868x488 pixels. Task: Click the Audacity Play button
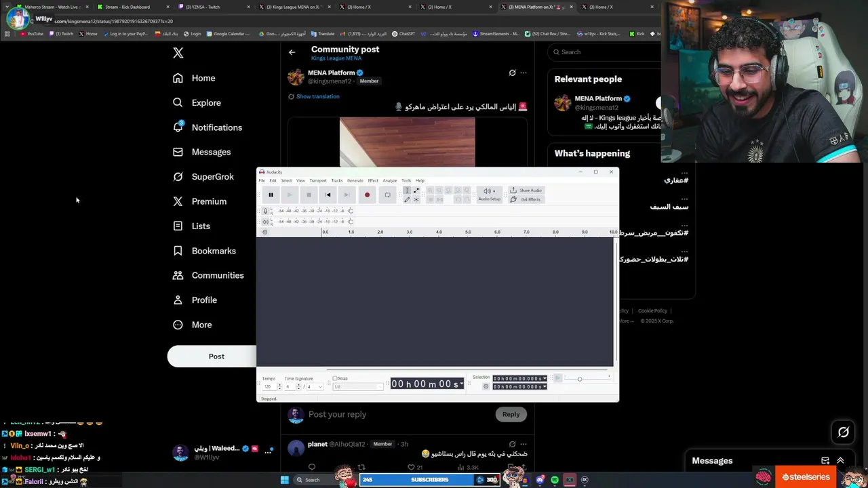pyautogui.click(x=290, y=195)
